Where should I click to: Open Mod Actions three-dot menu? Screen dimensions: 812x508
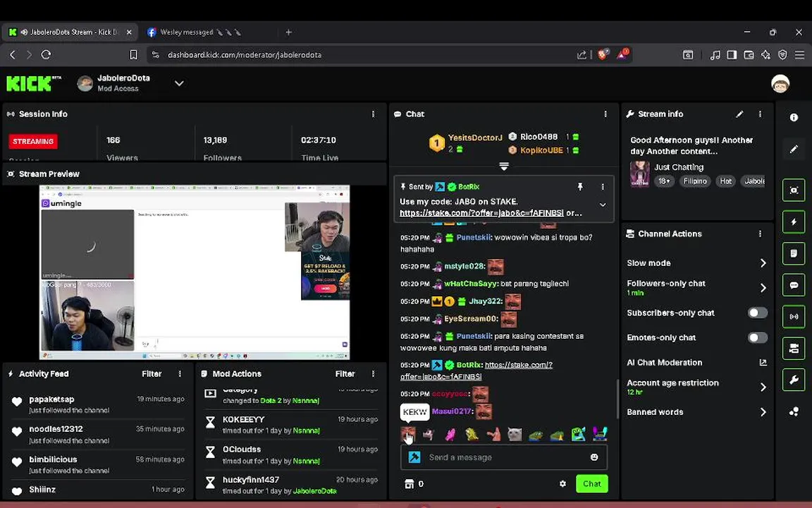click(x=373, y=374)
